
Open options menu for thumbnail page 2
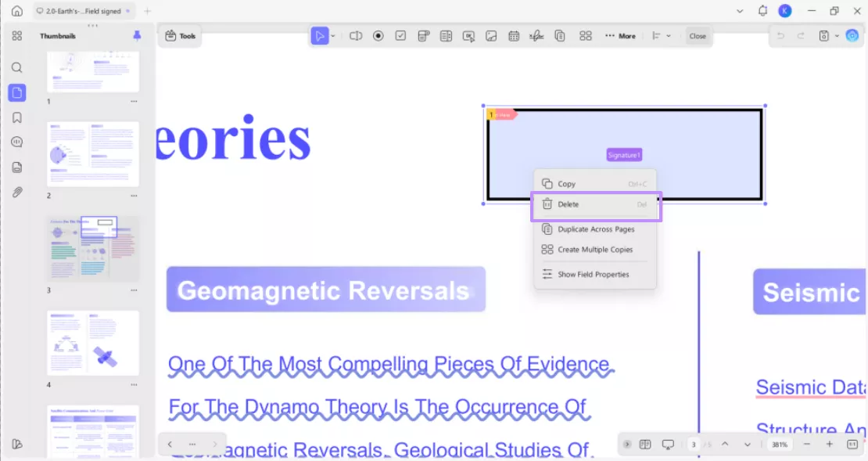(134, 196)
